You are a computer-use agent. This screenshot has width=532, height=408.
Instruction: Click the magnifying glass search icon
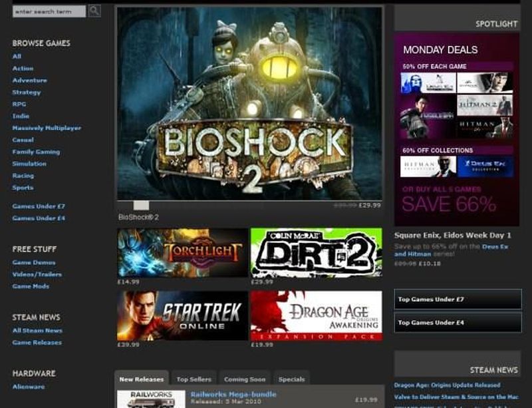94,11
